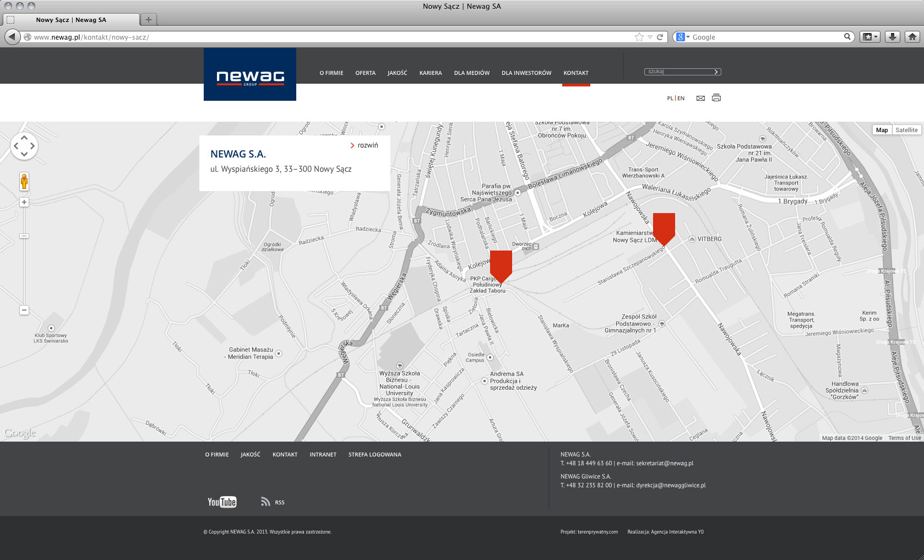Email sekretariat@newag.pl
This screenshot has height=560, width=924.
pos(665,464)
